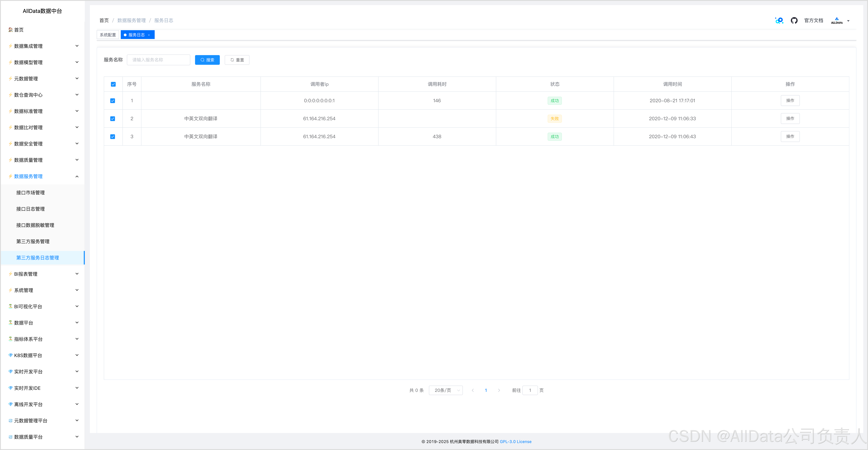
Task: Uncheck the row 3 checkbox
Action: coord(113,137)
